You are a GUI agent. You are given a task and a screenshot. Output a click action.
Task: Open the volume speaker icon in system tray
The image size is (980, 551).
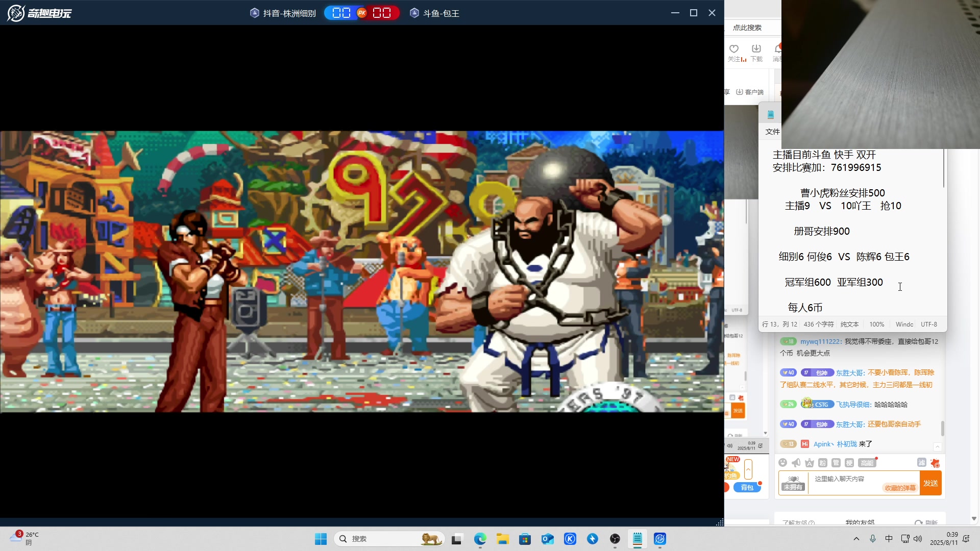[x=918, y=539]
